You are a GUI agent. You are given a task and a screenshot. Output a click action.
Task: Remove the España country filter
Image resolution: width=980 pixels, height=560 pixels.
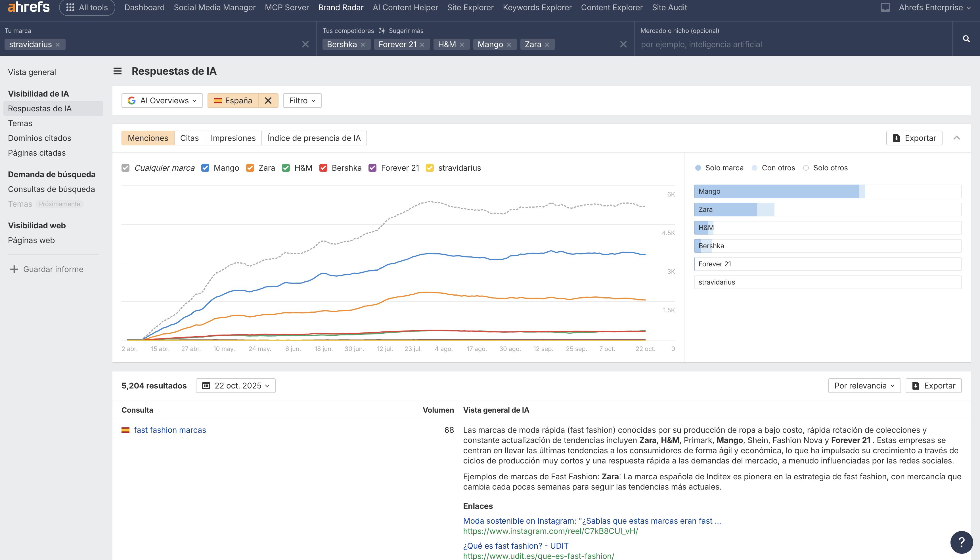[268, 101]
